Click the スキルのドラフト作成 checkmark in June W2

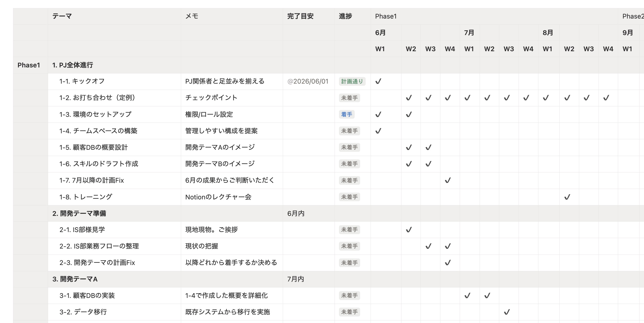pyautogui.click(x=409, y=164)
